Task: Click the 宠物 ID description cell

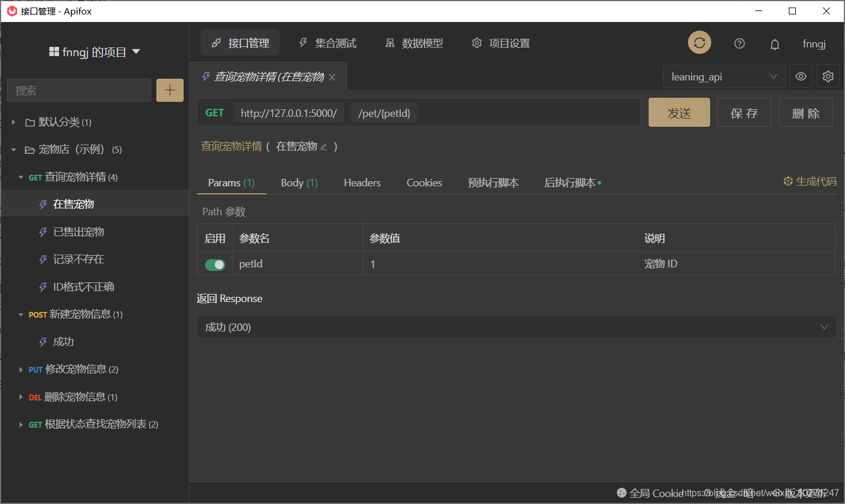Action: (x=737, y=264)
